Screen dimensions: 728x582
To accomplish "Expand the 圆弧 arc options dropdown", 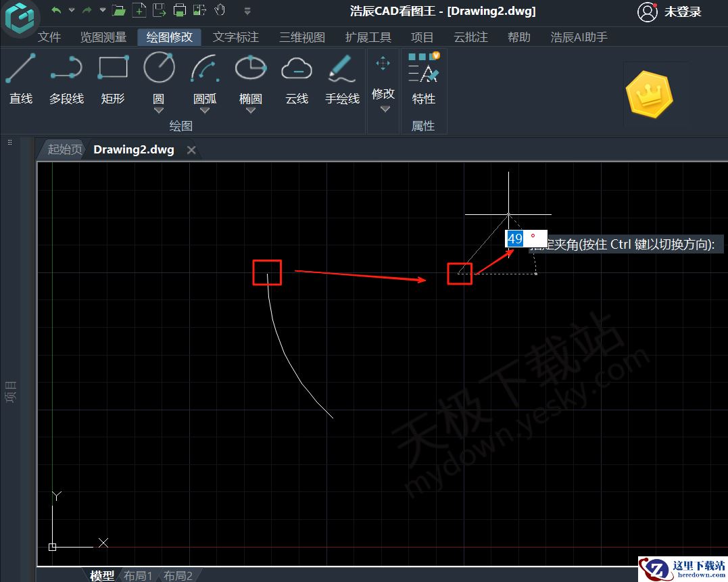I will 205,110.
